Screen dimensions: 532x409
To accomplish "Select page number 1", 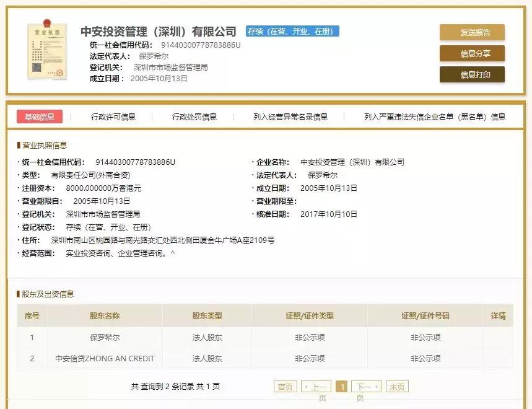I will [x=342, y=386].
